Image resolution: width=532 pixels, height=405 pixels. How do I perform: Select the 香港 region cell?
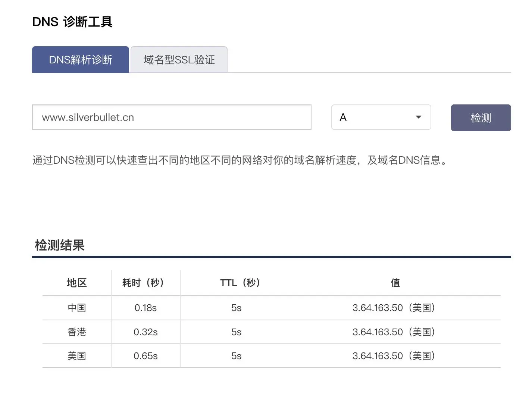(77, 332)
